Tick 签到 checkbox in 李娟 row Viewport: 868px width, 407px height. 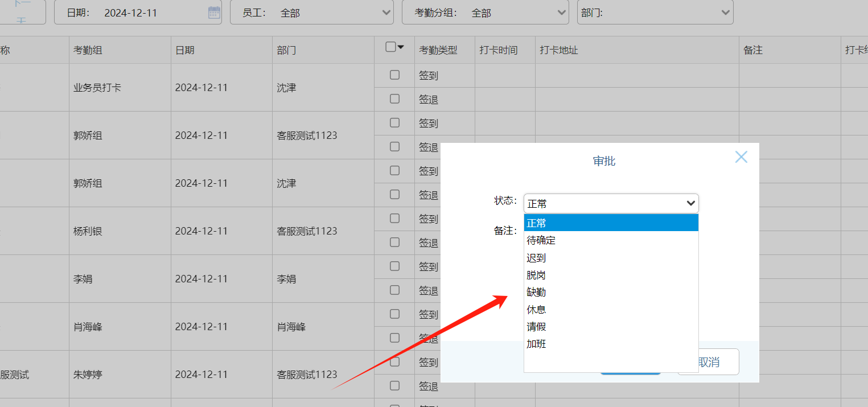(394, 266)
